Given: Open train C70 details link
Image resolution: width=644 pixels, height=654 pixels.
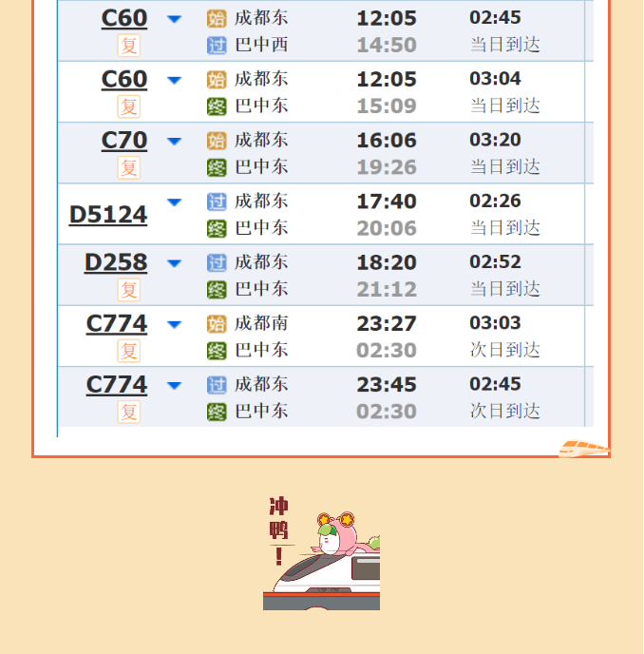Looking at the screenshot, I should pyautogui.click(x=124, y=141).
